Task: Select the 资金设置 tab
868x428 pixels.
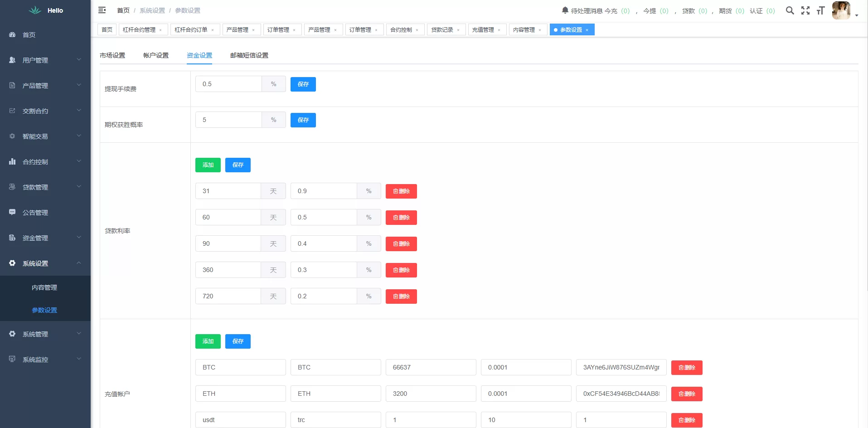Action: click(199, 55)
